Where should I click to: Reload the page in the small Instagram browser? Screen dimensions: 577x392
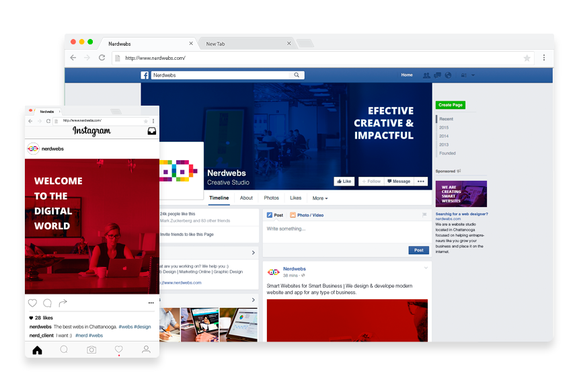tap(48, 121)
